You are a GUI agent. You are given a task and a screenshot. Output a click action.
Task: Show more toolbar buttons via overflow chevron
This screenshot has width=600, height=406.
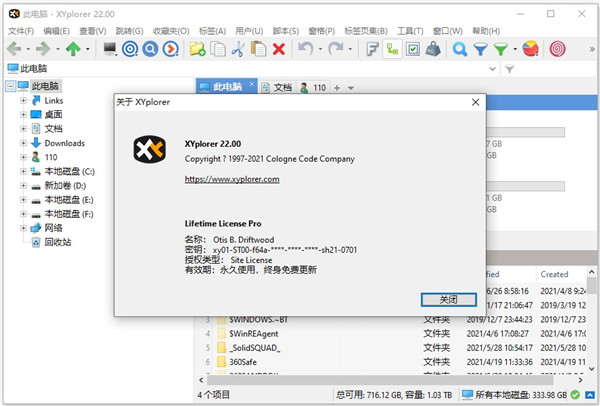592,49
